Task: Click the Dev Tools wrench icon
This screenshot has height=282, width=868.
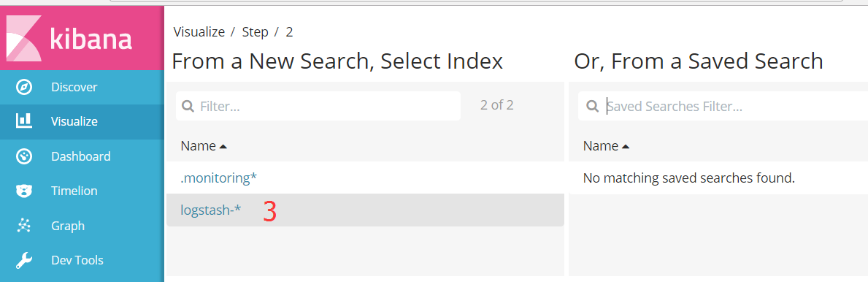Action: (24, 260)
